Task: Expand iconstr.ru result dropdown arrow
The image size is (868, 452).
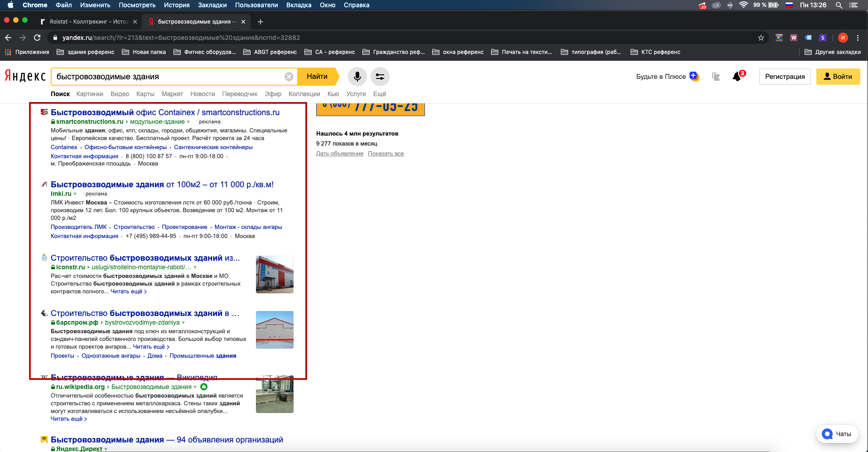Action: pyautogui.click(x=195, y=267)
